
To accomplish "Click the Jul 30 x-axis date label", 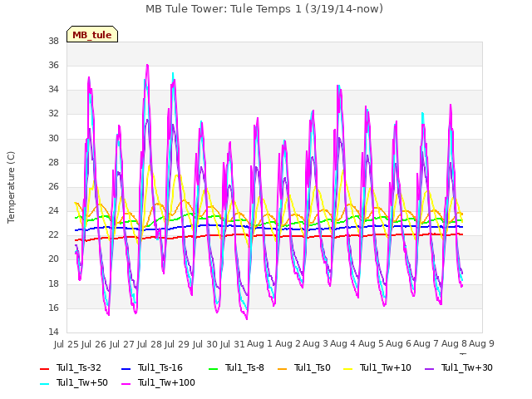I will coord(204,344).
